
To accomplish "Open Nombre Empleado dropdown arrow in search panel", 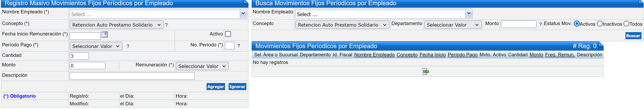I will [x=469, y=14].
